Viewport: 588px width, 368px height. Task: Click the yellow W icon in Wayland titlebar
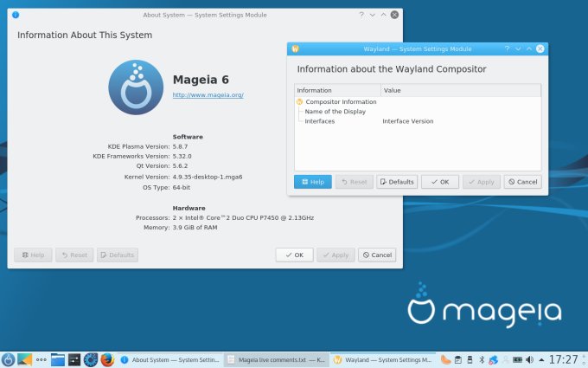(x=295, y=48)
